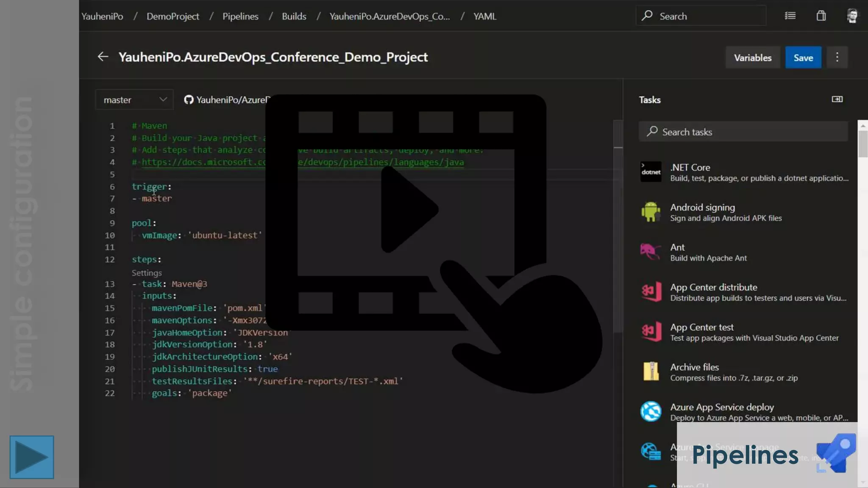Click the jdkVersionOption '1.8' line
Screen dimensions: 868x488
(209, 344)
